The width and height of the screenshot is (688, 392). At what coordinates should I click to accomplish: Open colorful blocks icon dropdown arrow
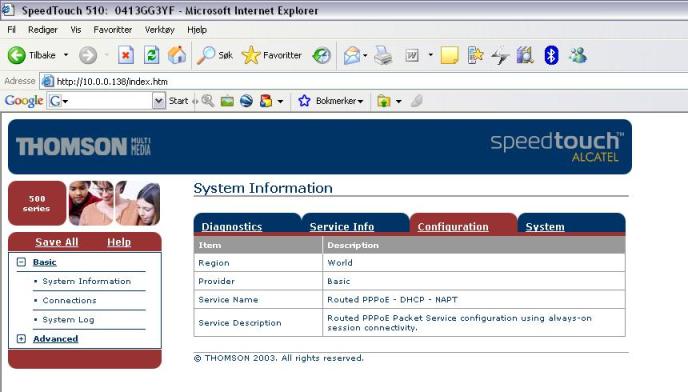pos(280,101)
